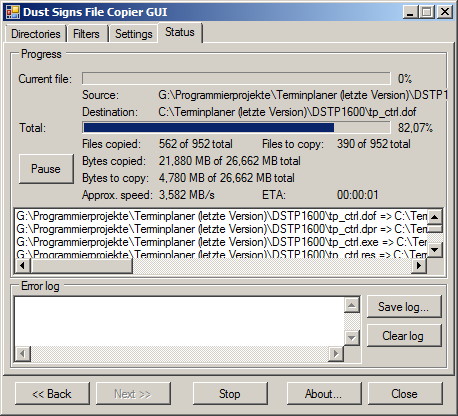Click the file list horizontal scroll thumb
The height and width of the screenshot is (416, 458).
click(82, 266)
